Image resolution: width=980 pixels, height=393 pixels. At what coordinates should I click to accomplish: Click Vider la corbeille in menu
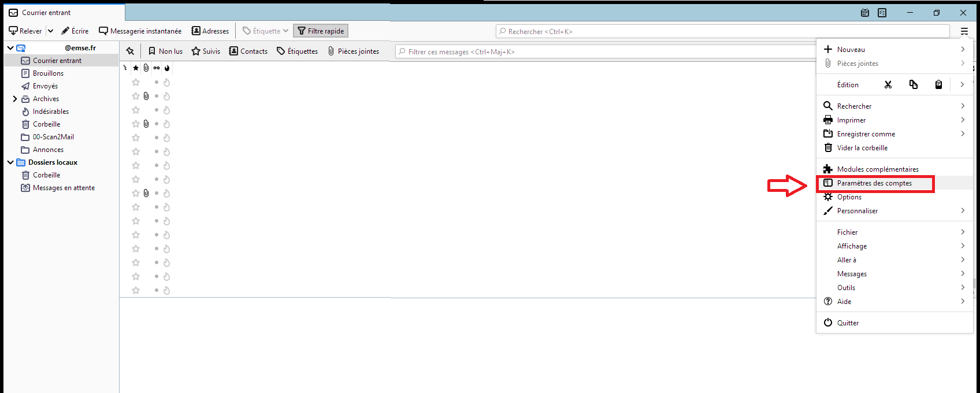pos(862,148)
